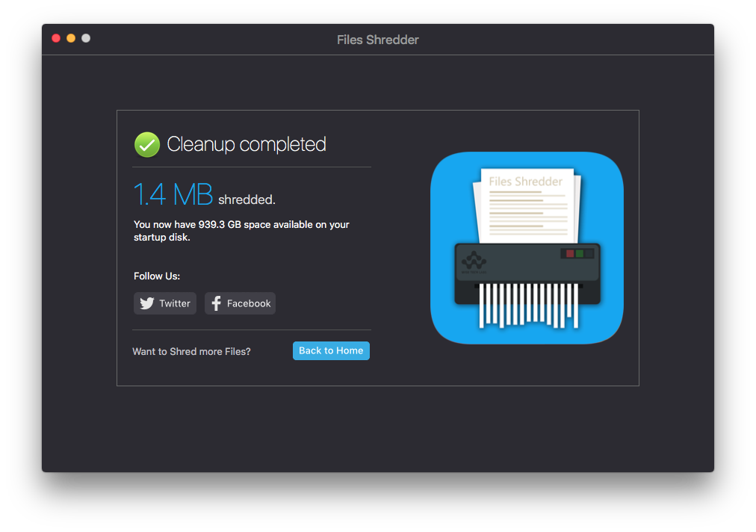The height and width of the screenshot is (532, 756).
Task: Click the Files Shredder app icon
Action: coord(527,248)
